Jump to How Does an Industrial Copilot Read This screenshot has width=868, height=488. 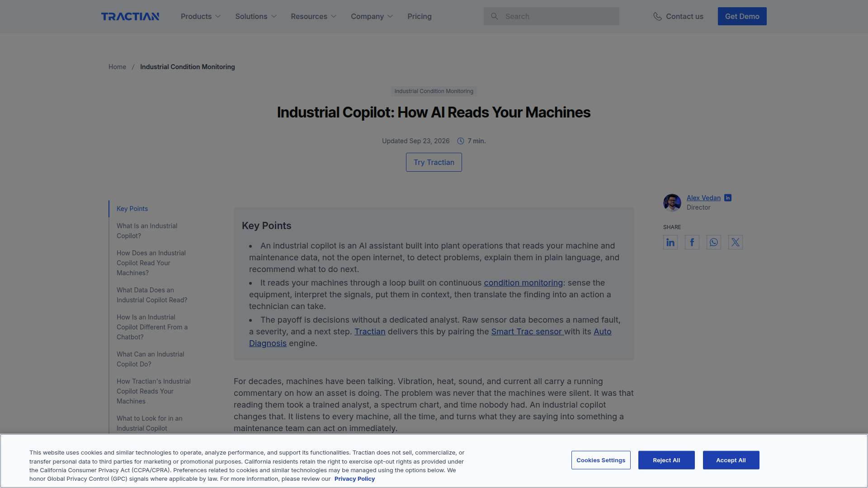coord(151,263)
